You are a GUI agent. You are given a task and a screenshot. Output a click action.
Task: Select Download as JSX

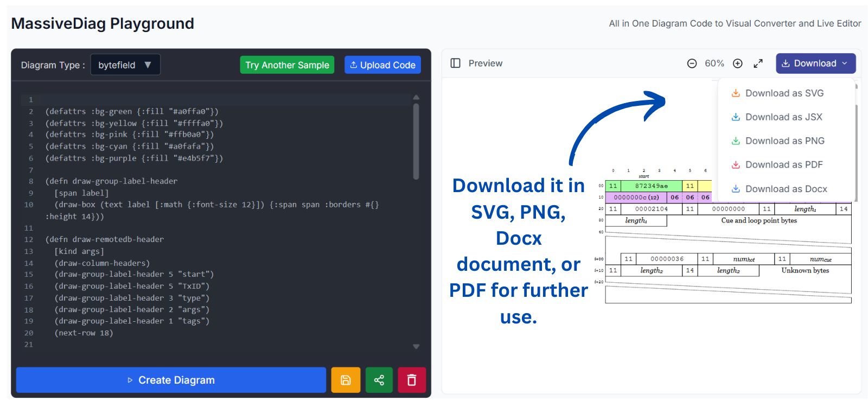[777, 117]
